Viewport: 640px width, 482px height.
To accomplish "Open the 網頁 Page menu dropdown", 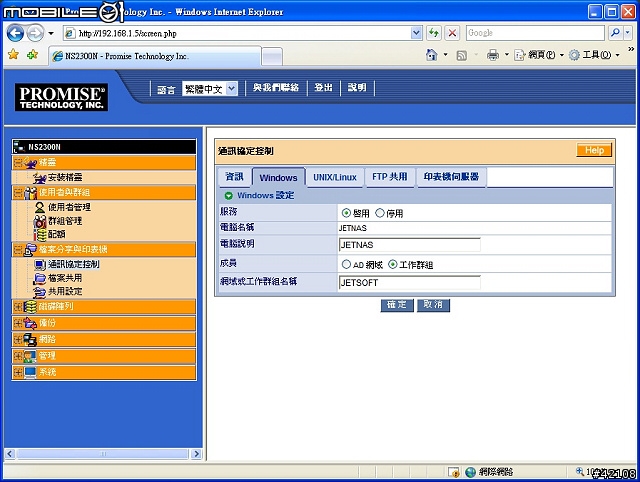I will pyautogui.click(x=562, y=55).
